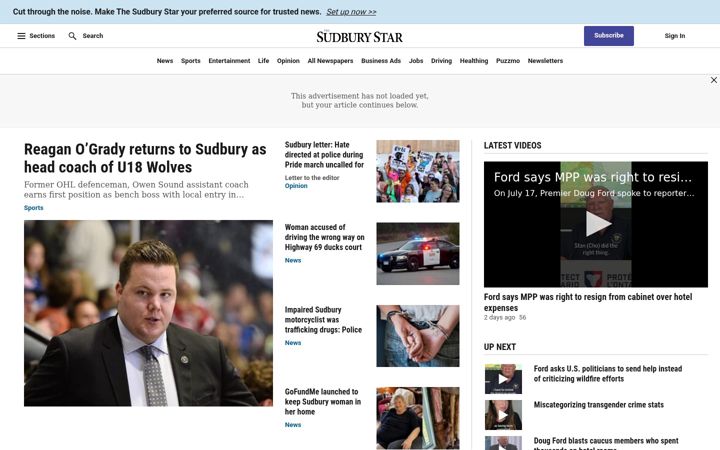720x450 pixels.
Task: Click the UP NEXT heading
Action: point(500,347)
